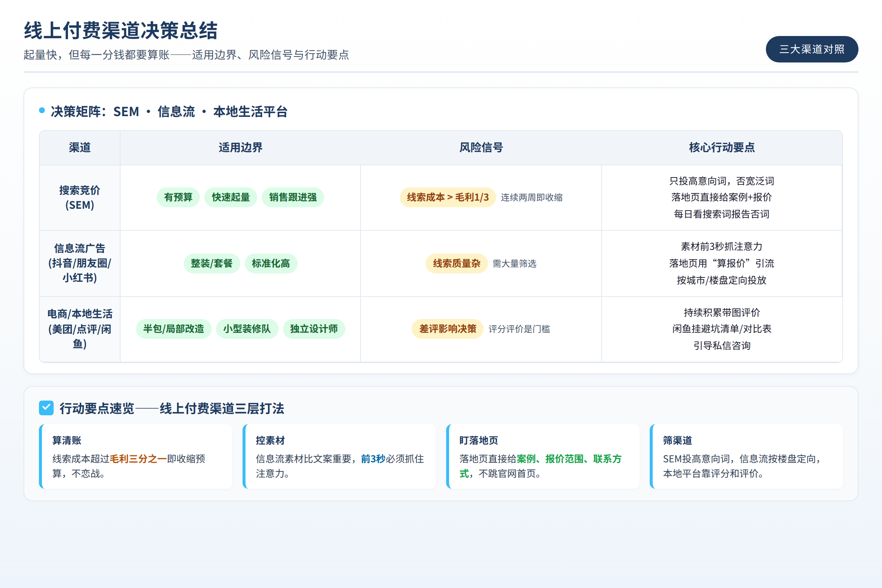
Task: Click the 差评影响决策 risk tag
Action: tap(447, 329)
